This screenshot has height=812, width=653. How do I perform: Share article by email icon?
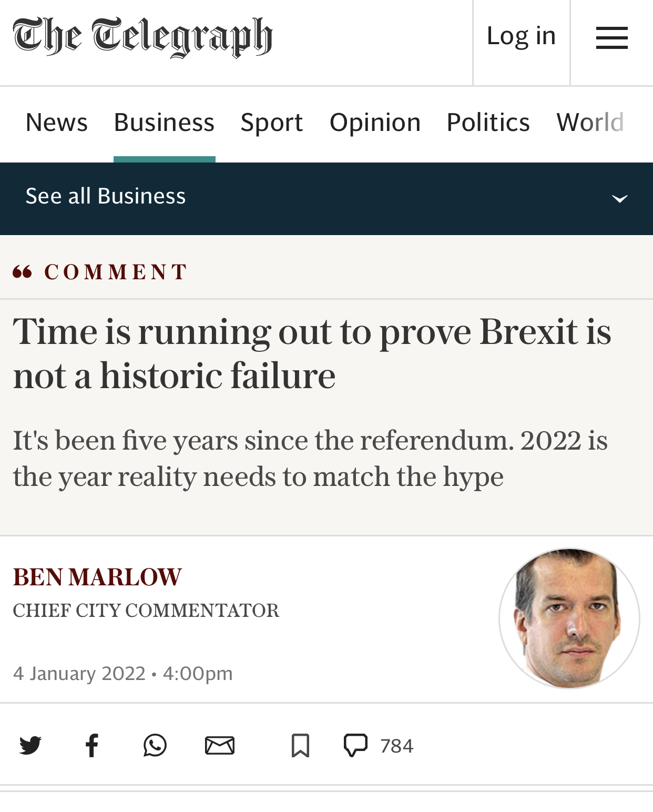(x=219, y=746)
